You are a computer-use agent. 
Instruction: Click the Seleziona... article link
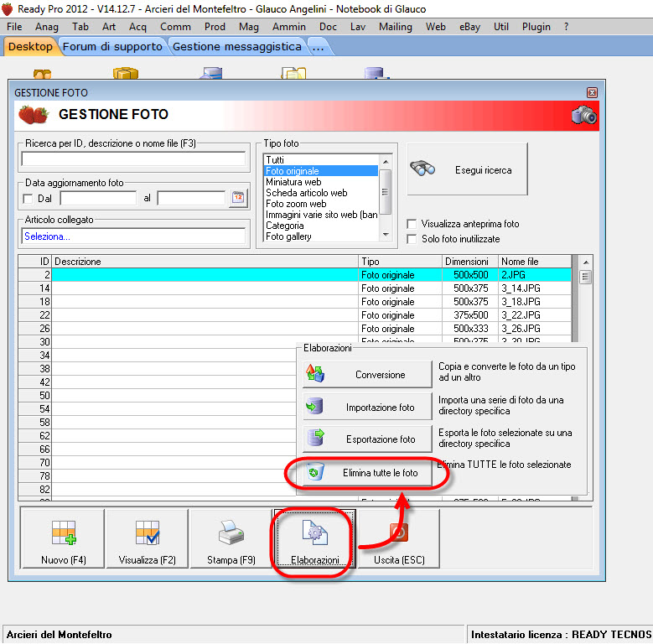click(47, 236)
